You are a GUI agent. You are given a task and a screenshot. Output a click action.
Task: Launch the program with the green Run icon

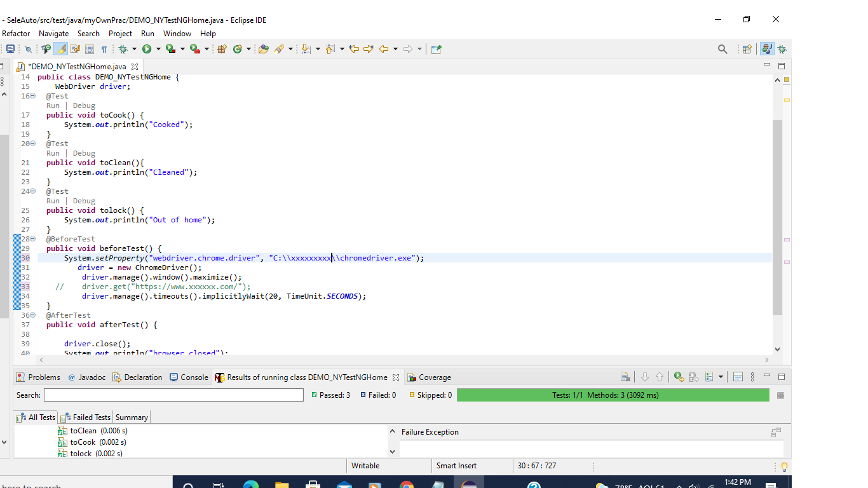pos(146,48)
